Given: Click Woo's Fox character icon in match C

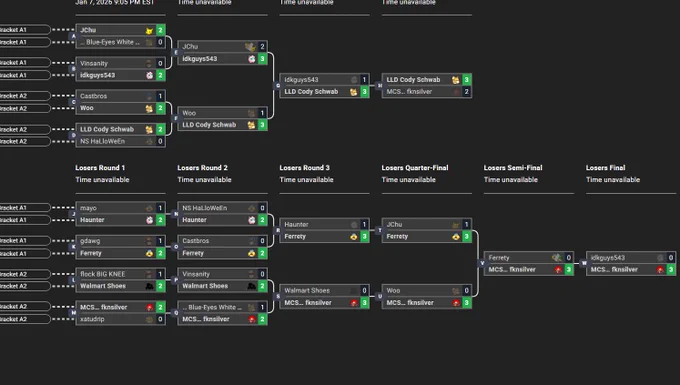Looking at the screenshot, I should [149, 108].
